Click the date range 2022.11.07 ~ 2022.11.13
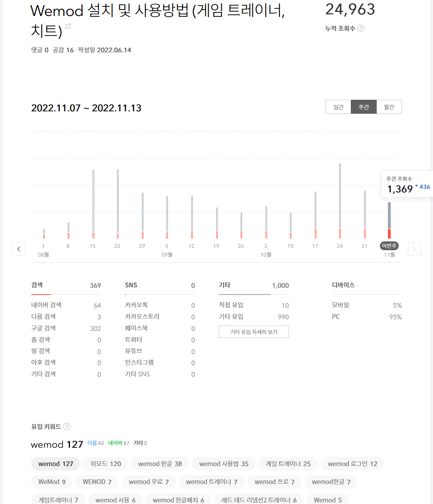This screenshot has width=433, height=504. (86, 108)
